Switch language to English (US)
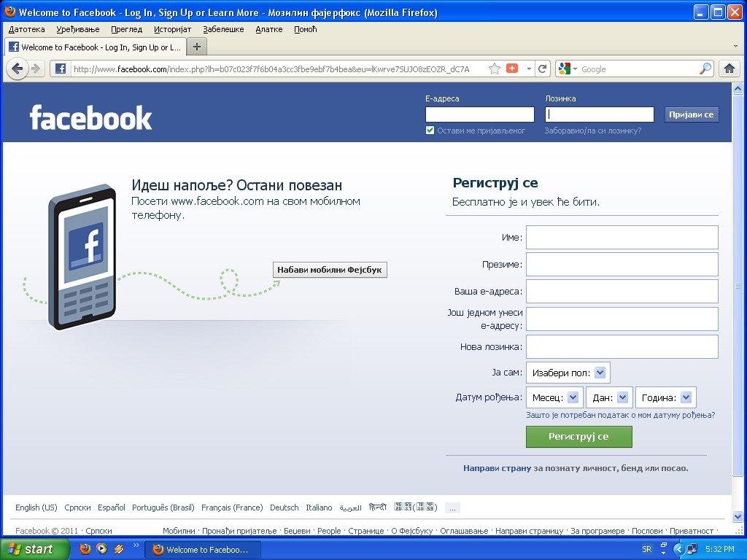The height and width of the screenshot is (560, 747). point(36,507)
